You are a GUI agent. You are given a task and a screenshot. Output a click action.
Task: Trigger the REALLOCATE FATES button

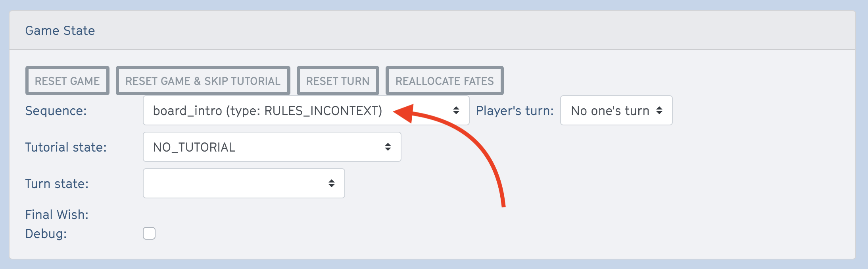445,81
